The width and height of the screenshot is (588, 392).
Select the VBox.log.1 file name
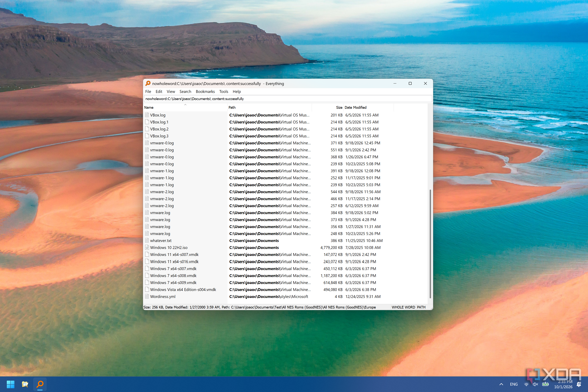point(159,122)
